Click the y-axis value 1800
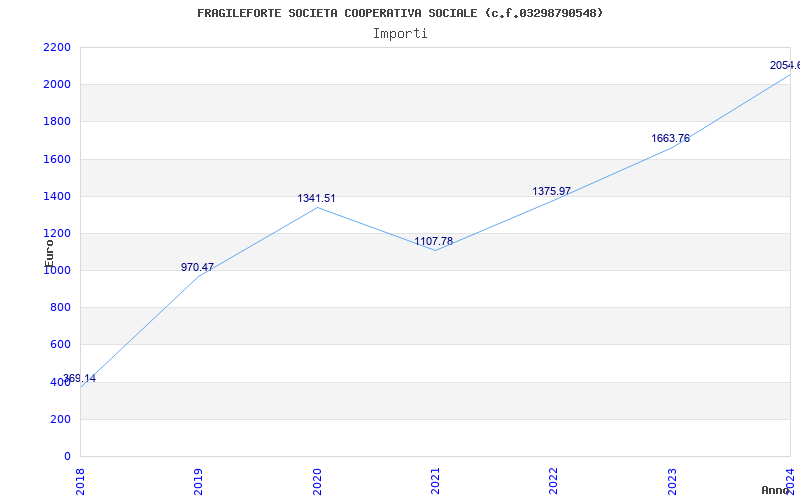Screen dimensions: 800x500 pos(57,122)
